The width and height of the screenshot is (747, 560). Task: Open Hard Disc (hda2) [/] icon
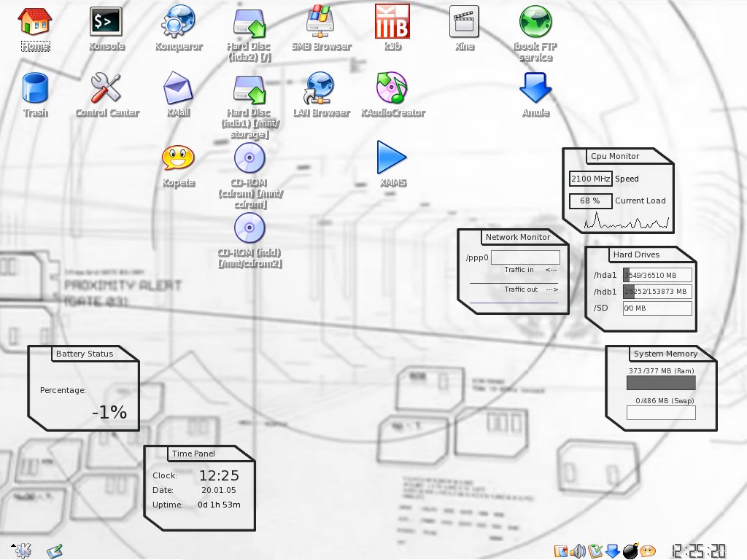point(249,23)
